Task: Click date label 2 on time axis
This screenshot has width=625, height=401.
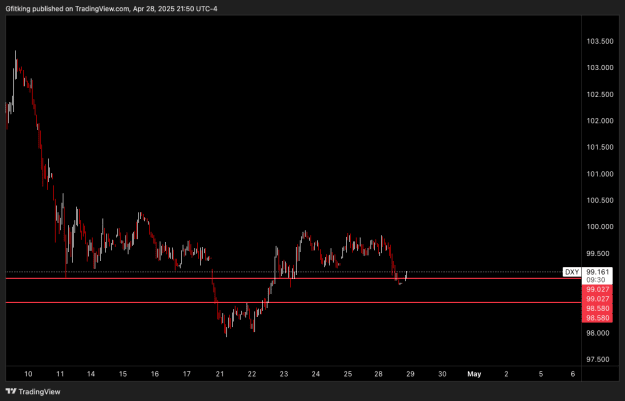Action: click(x=506, y=374)
